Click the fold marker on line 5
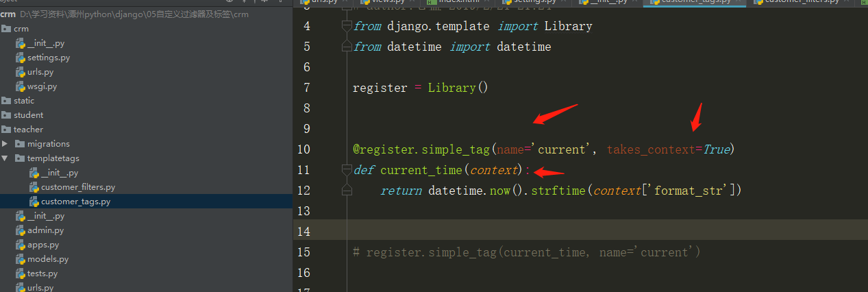Screen dimensions: 868x292 pos(347,47)
